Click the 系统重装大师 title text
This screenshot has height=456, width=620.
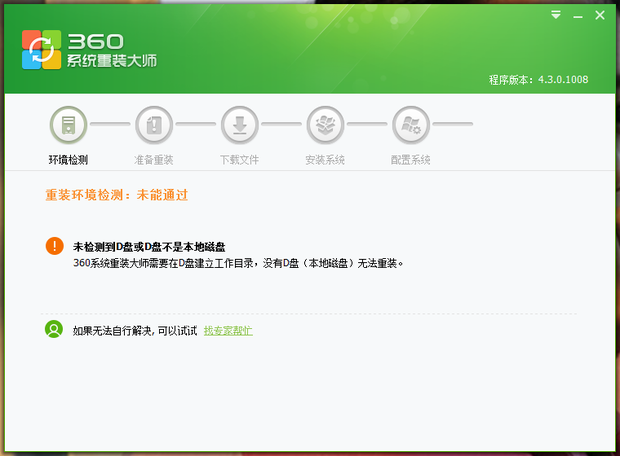click(x=112, y=61)
